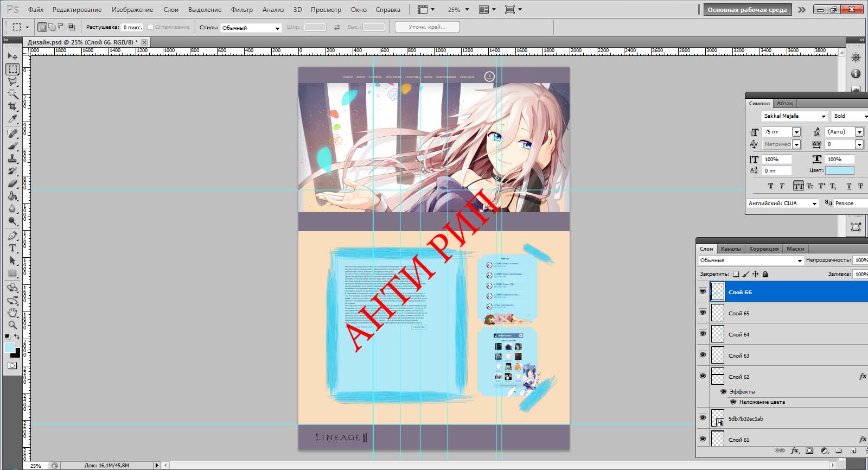Toggle All Caps in Character panel
Image resolution: width=868 pixels, height=470 pixels.
click(x=799, y=186)
